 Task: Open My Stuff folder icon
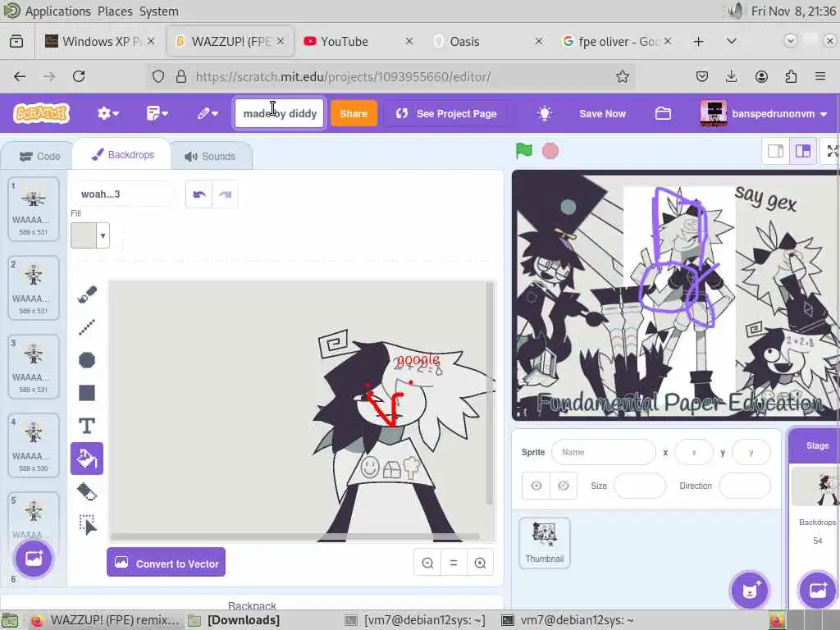pos(663,113)
